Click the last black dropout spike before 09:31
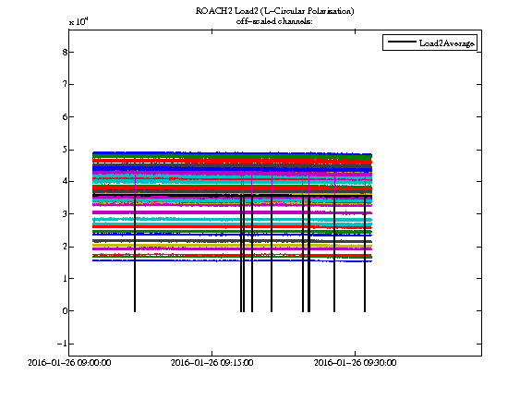The height and width of the screenshot is (399, 532). tap(365, 254)
